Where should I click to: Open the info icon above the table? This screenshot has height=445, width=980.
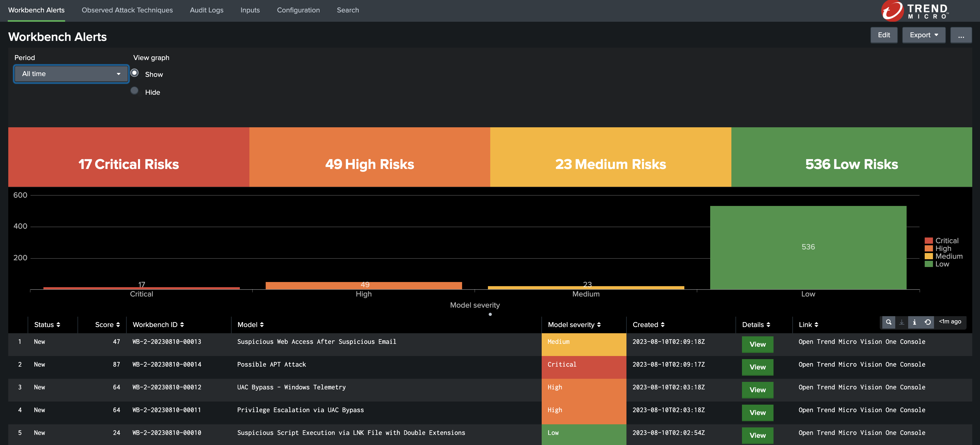pyautogui.click(x=914, y=322)
